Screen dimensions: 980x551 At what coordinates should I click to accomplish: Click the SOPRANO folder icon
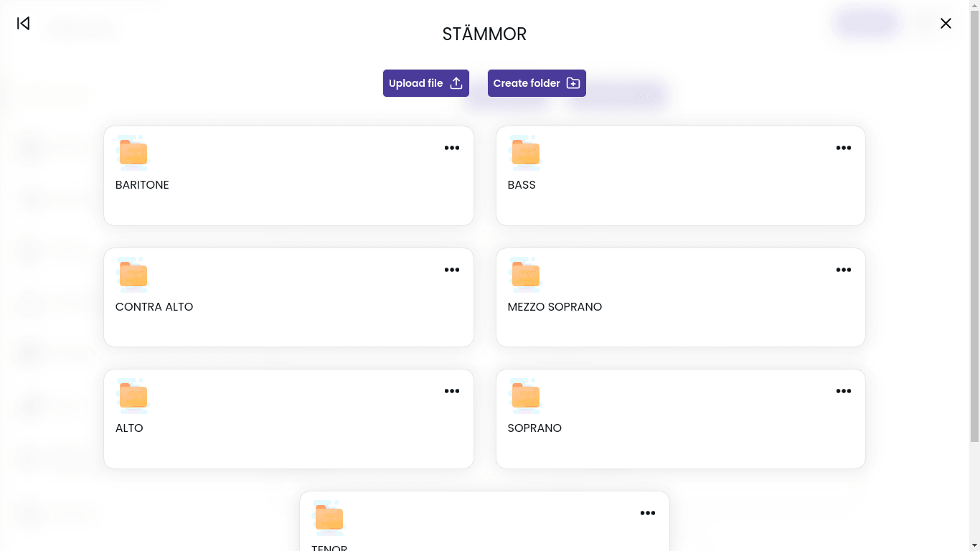point(525,395)
